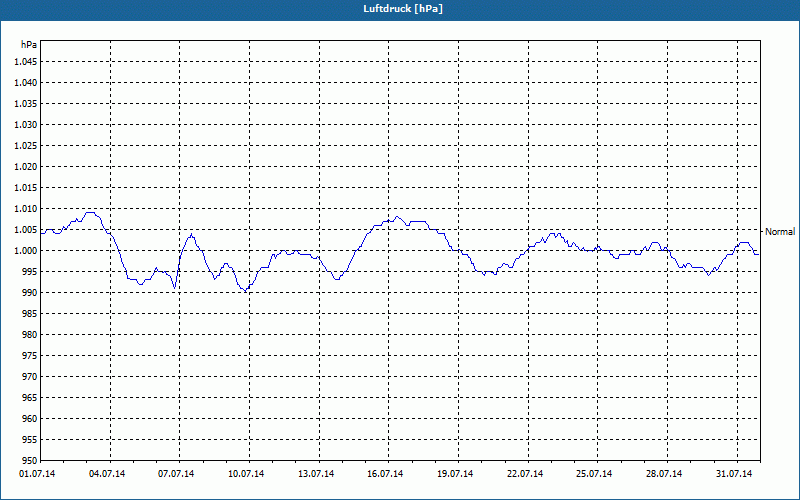Click the 1.035 axis value
The height and width of the screenshot is (500, 800).
coord(26,104)
